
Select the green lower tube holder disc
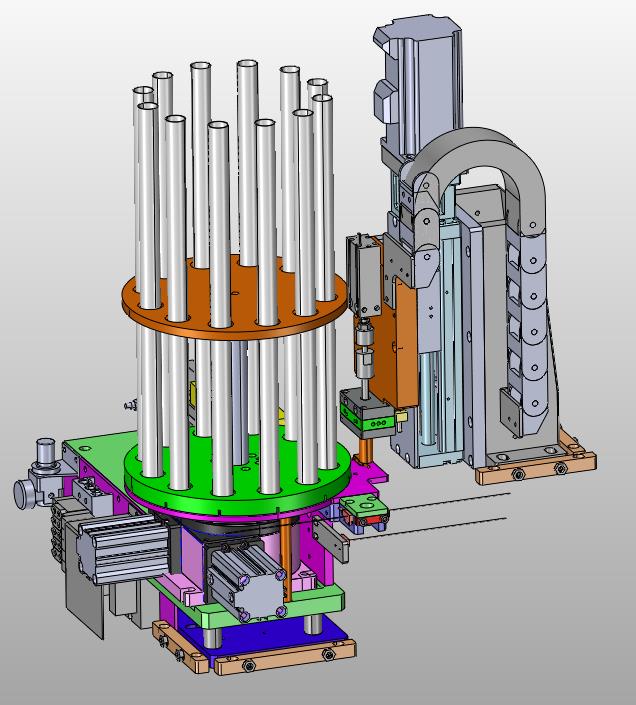click(237, 472)
